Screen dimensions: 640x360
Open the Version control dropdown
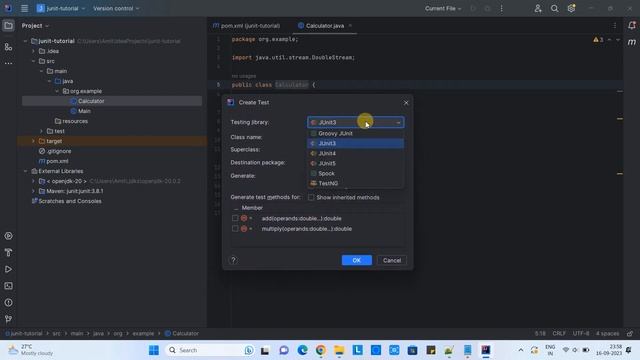coord(116,8)
